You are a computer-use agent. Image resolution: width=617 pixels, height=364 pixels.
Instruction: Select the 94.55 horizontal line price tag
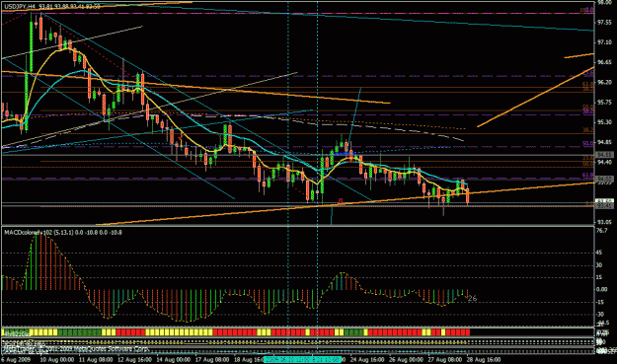coord(604,155)
